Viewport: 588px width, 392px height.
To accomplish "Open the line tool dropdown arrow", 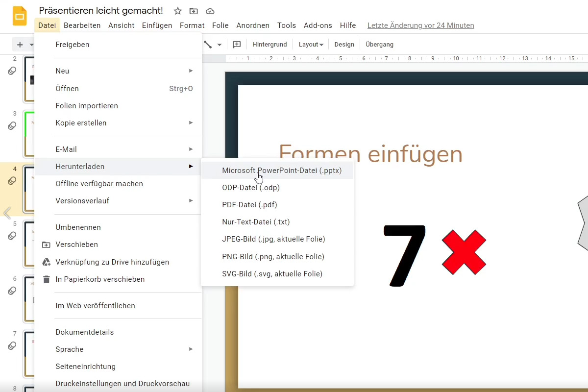I will click(220, 45).
